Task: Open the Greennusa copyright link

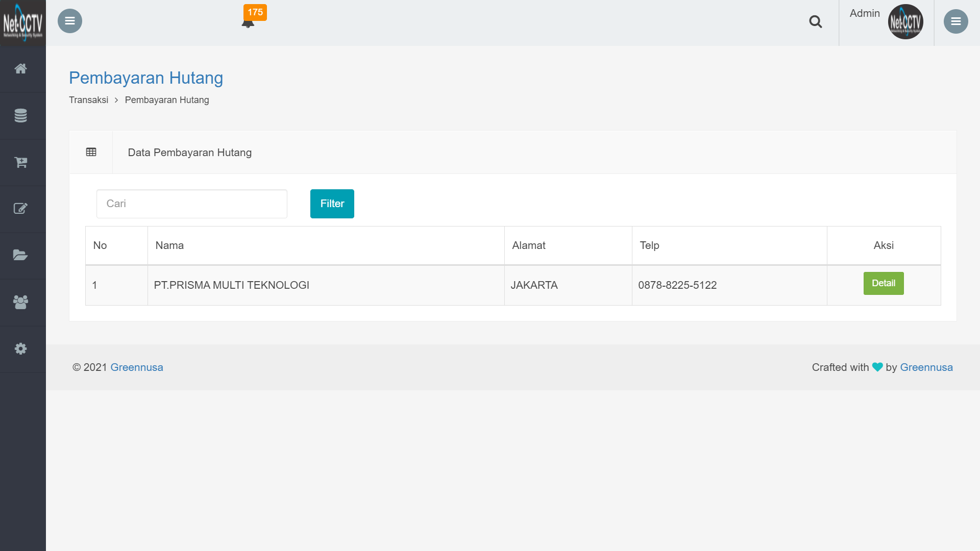Action: coord(137,367)
